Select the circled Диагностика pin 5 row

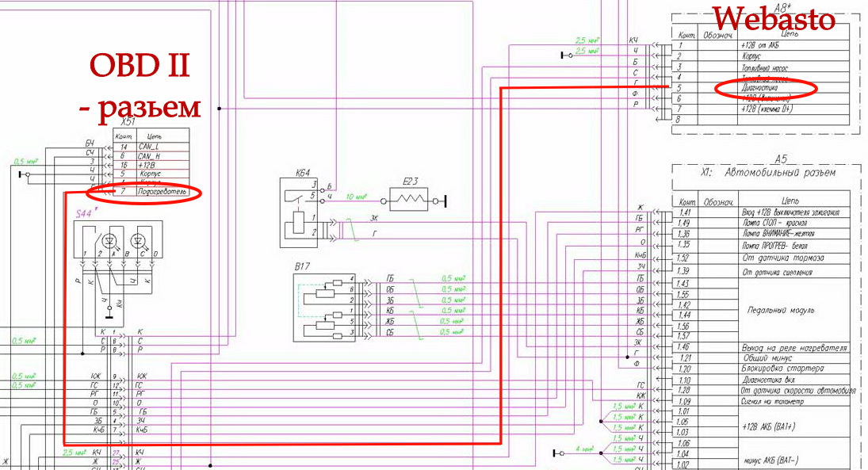[761, 87]
